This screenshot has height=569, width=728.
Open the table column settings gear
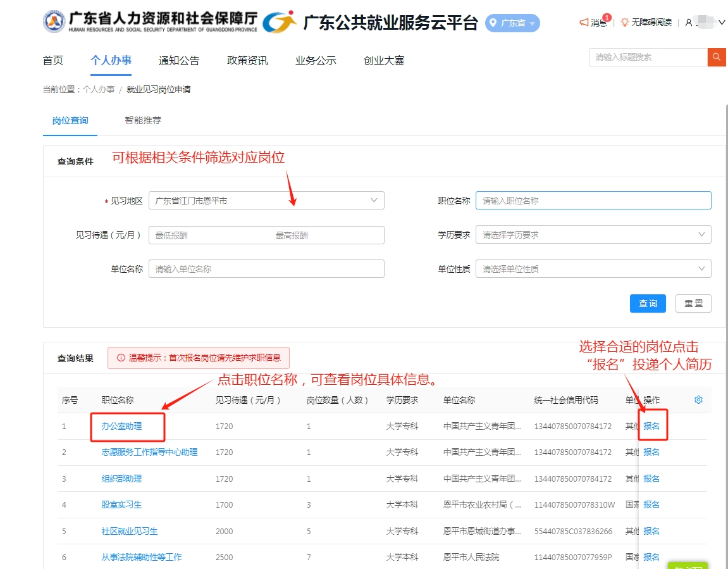tap(698, 400)
